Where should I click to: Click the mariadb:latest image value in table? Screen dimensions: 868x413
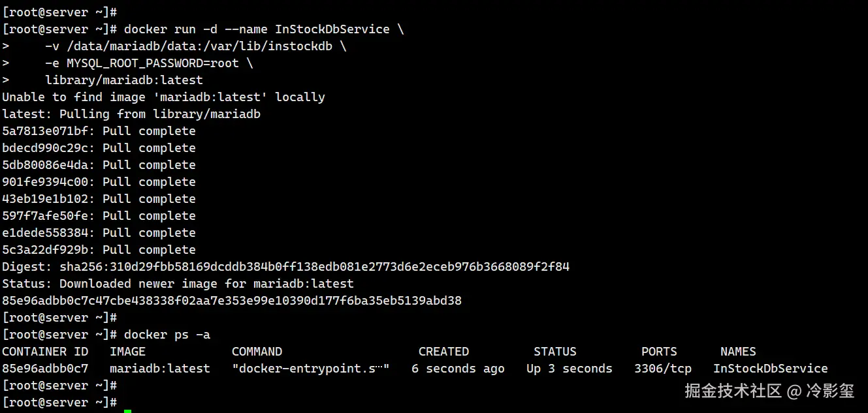(x=160, y=369)
